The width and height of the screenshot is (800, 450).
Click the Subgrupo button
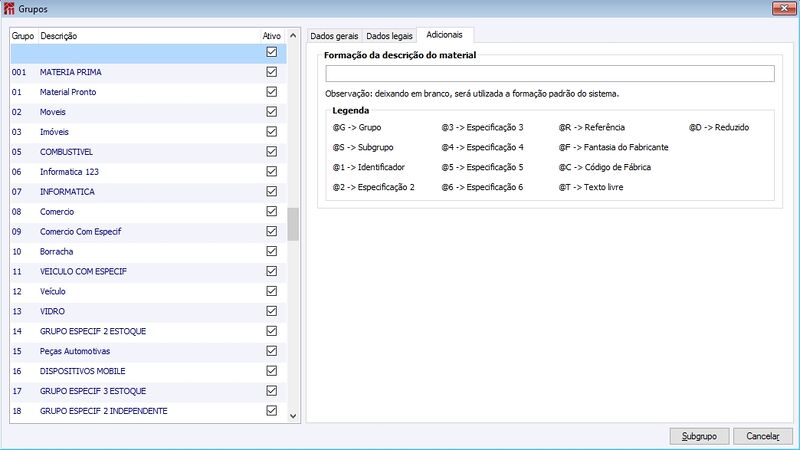[699, 436]
